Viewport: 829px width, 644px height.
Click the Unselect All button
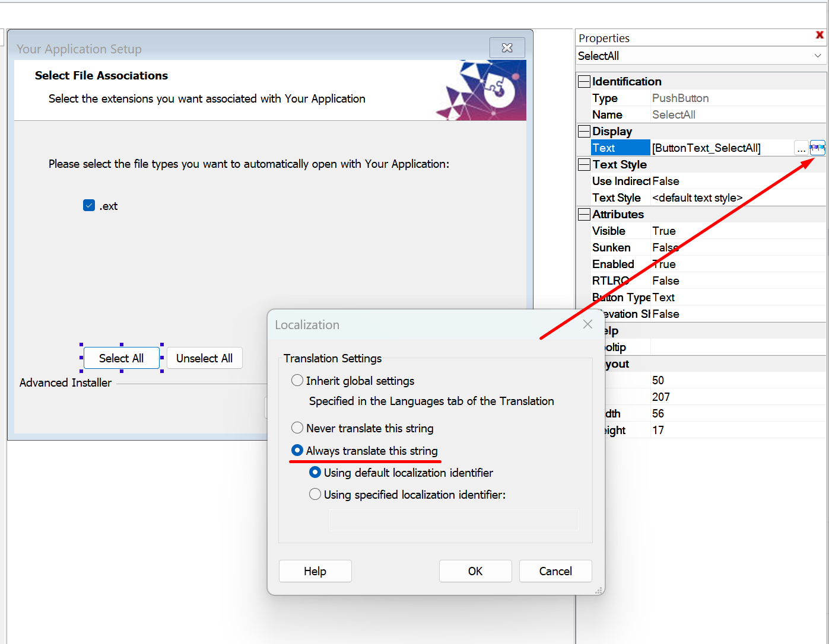[204, 358]
